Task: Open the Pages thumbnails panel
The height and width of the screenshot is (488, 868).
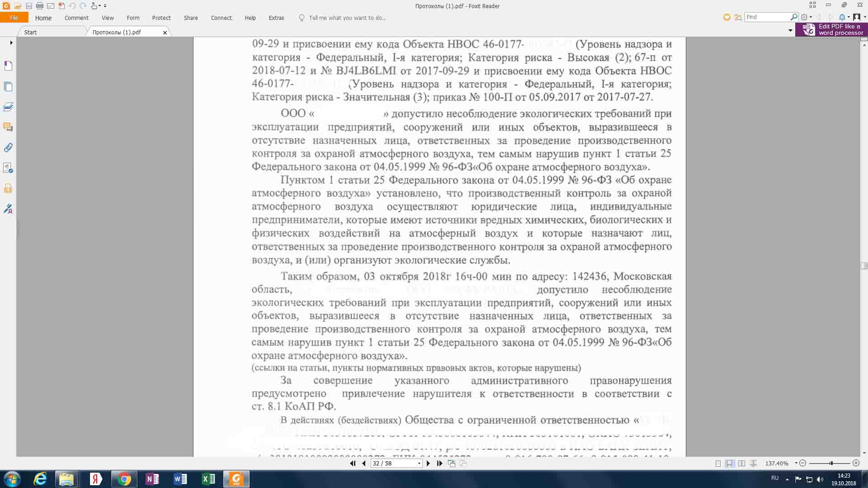Action: 8,86
